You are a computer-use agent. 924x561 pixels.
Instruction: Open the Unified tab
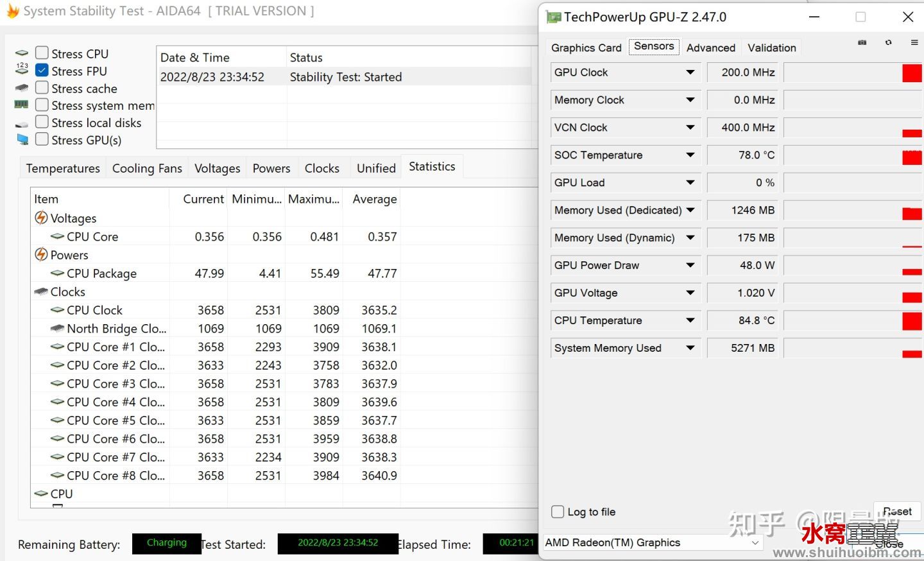pos(376,168)
